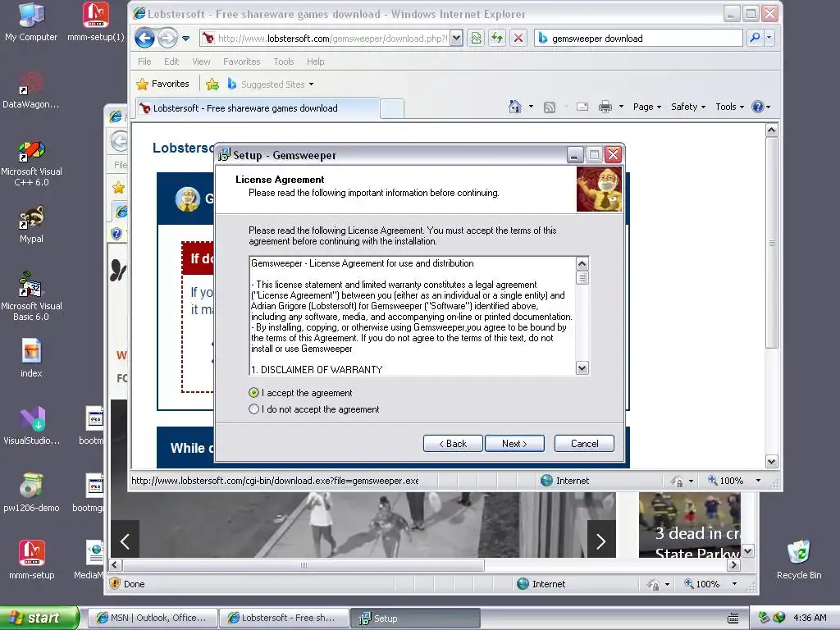Click the Lobstersoft page scroll down arrow

pyautogui.click(x=771, y=461)
